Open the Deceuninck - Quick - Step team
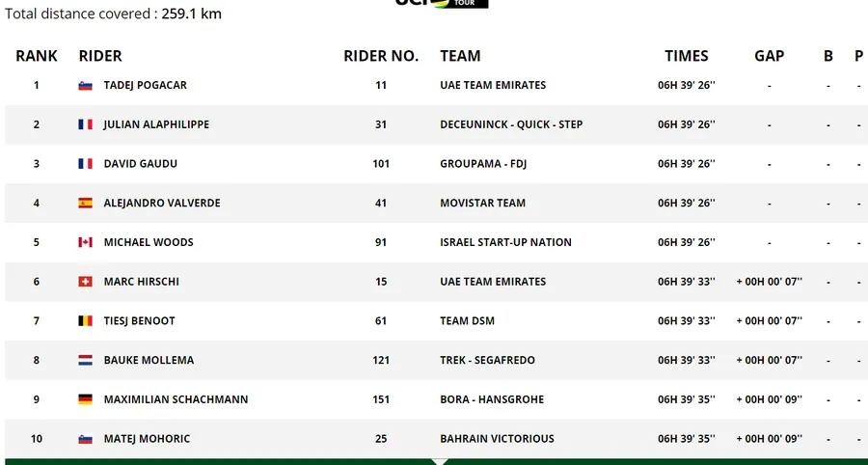868x465 pixels. tap(511, 124)
